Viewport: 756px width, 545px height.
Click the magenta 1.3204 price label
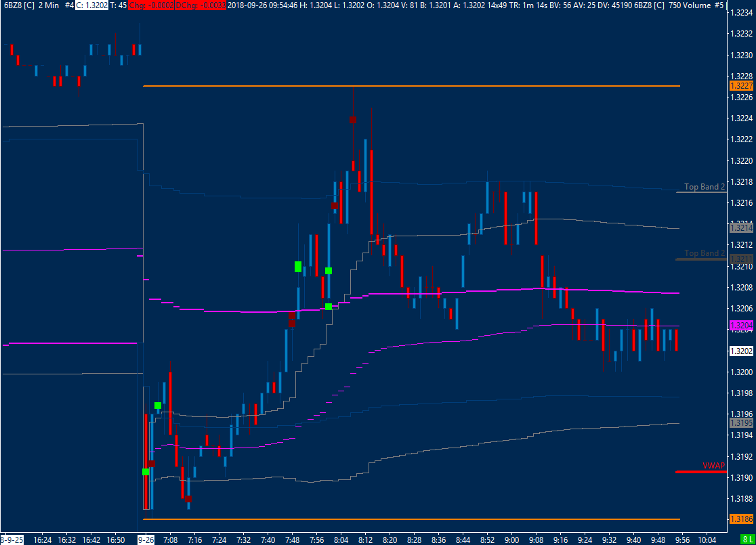click(x=742, y=325)
